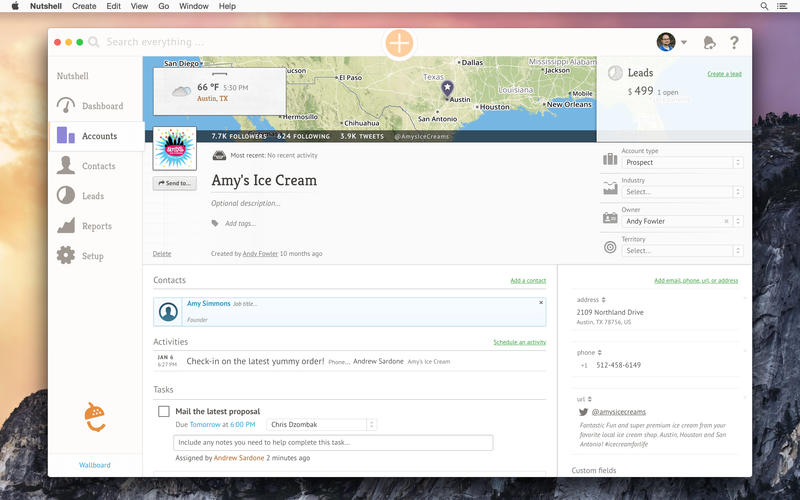Toggle the address type selector arrows

click(604, 300)
